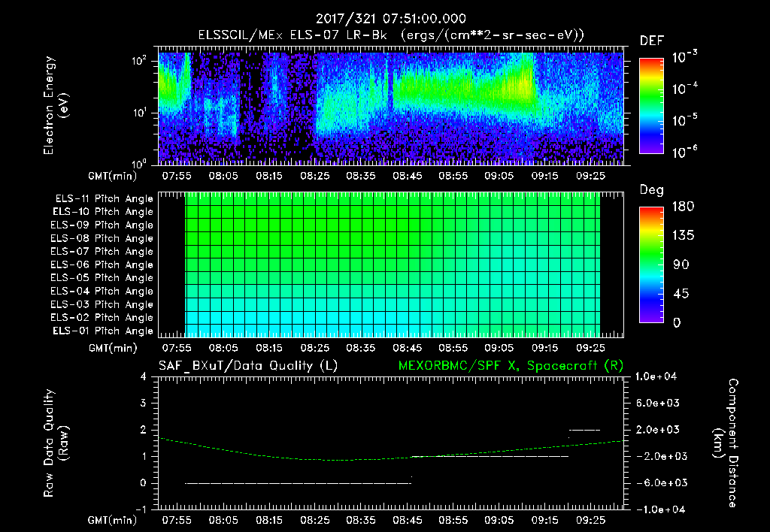Image resolution: width=770 pixels, height=532 pixels.
Task: Click the 1.0e+04 right axis value
Action: [x=656, y=376]
